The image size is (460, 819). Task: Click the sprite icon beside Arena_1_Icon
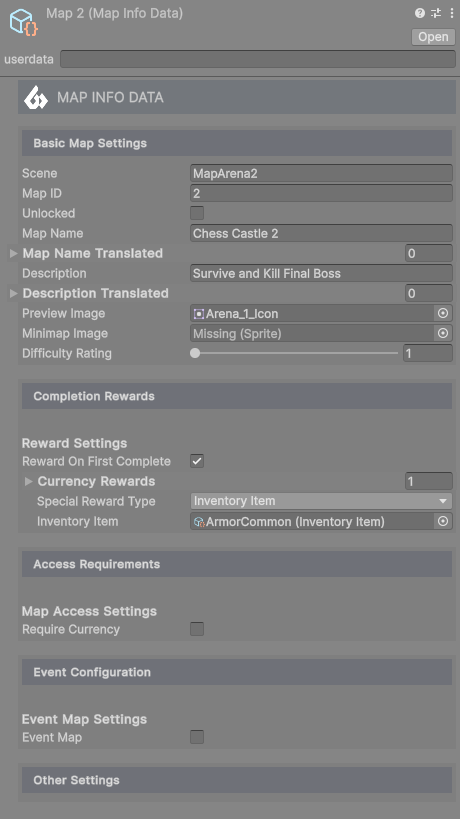pyautogui.click(x=198, y=313)
